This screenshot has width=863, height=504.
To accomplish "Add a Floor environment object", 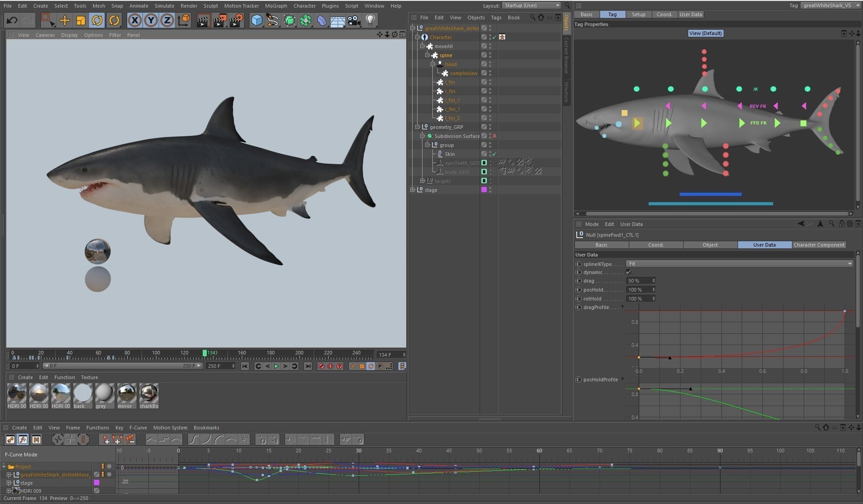I will click(338, 21).
